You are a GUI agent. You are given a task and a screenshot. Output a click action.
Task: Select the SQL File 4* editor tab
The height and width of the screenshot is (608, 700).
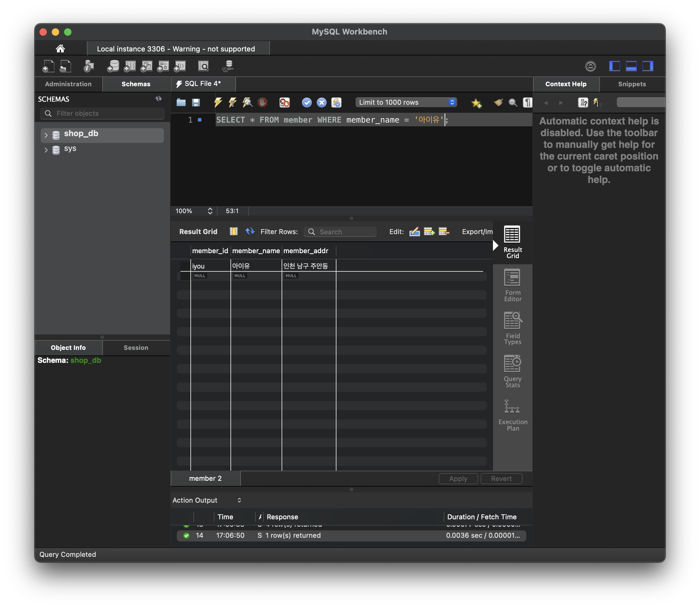[x=203, y=84]
